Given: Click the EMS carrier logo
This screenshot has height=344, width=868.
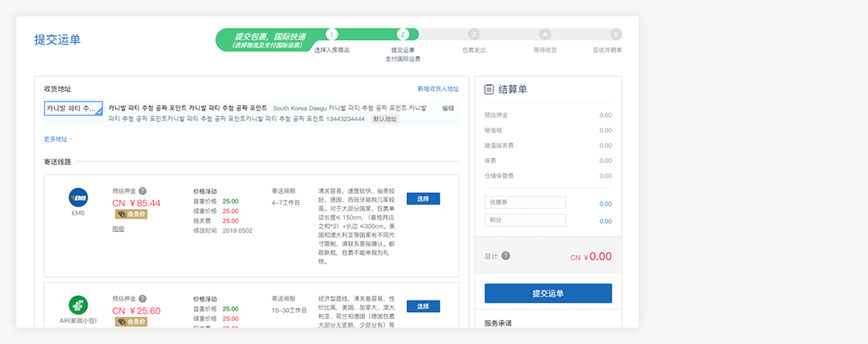Looking at the screenshot, I should pyautogui.click(x=78, y=197).
